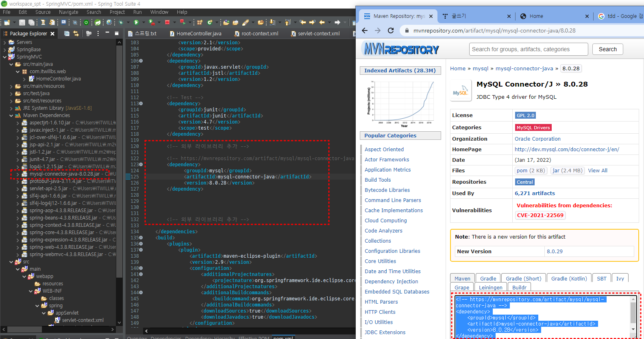
Task: Open the Package Explorer view menu (three dots)
Action: (x=98, y=33)
